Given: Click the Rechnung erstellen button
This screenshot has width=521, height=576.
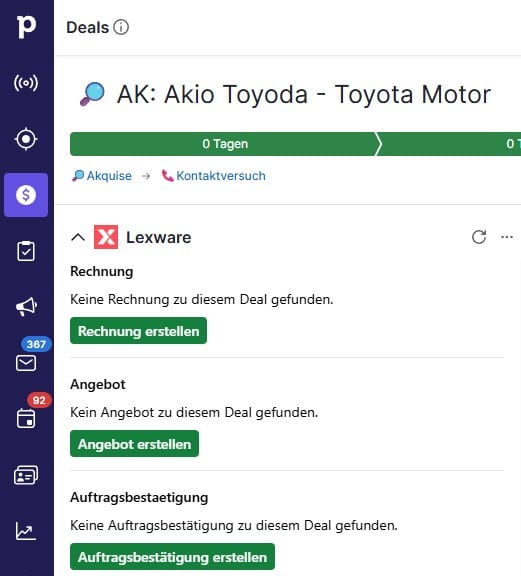Looking at the screenshot, I should tap(139, 331).
